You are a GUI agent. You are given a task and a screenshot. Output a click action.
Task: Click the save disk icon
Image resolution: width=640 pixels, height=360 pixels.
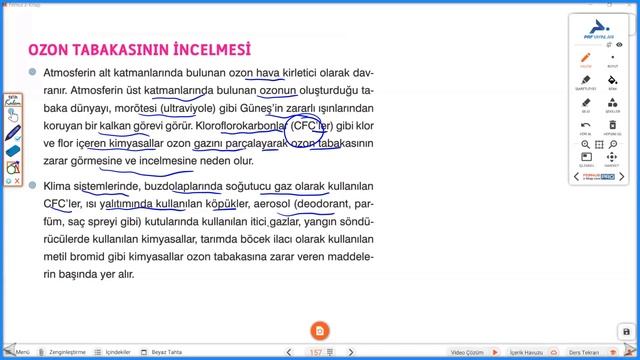tap(627, 332)
